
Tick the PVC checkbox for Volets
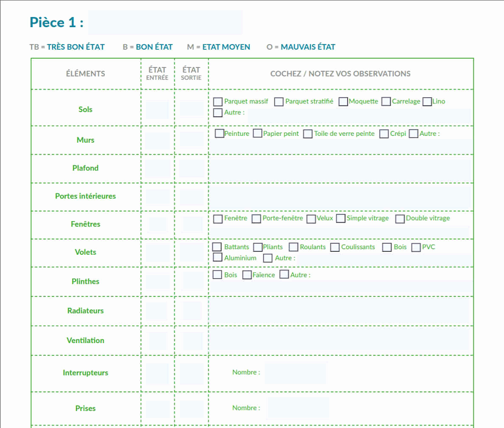(416, 248)
